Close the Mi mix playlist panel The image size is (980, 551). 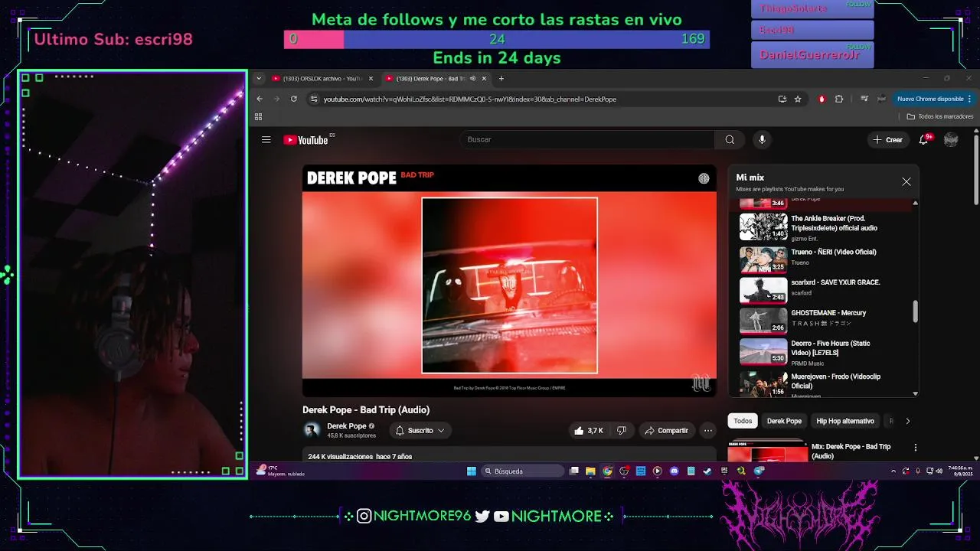click(x=906, y=181)
